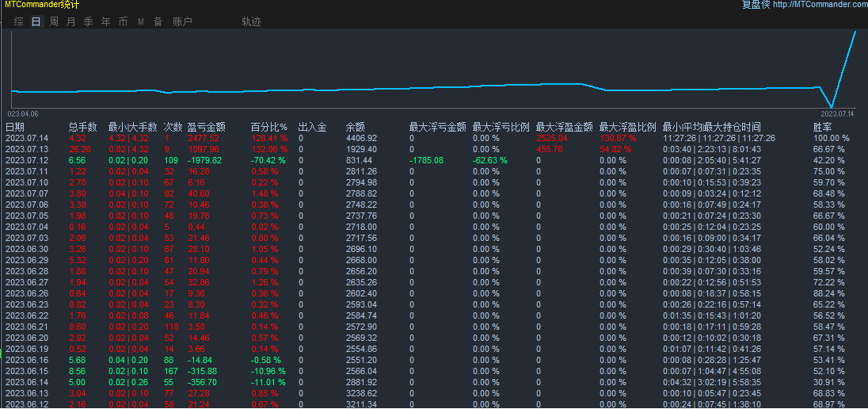Click the loss value -315.88

[202, 371]
